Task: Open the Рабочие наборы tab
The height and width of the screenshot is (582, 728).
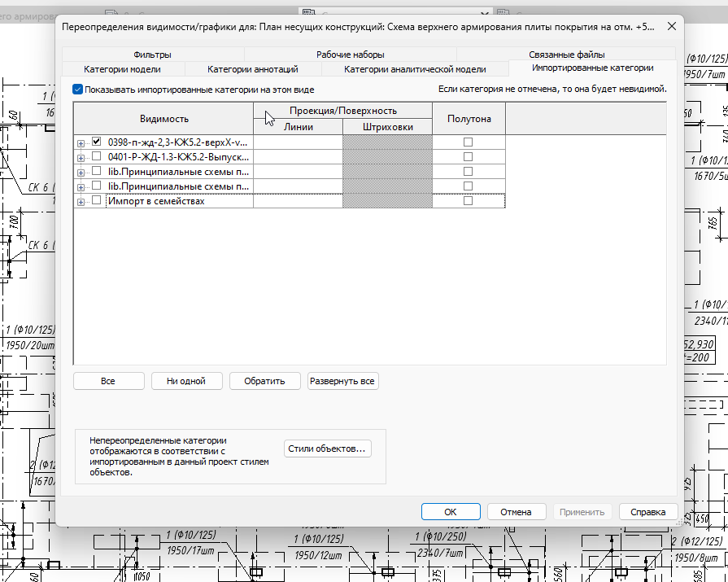Action: (x=350, y=55)
